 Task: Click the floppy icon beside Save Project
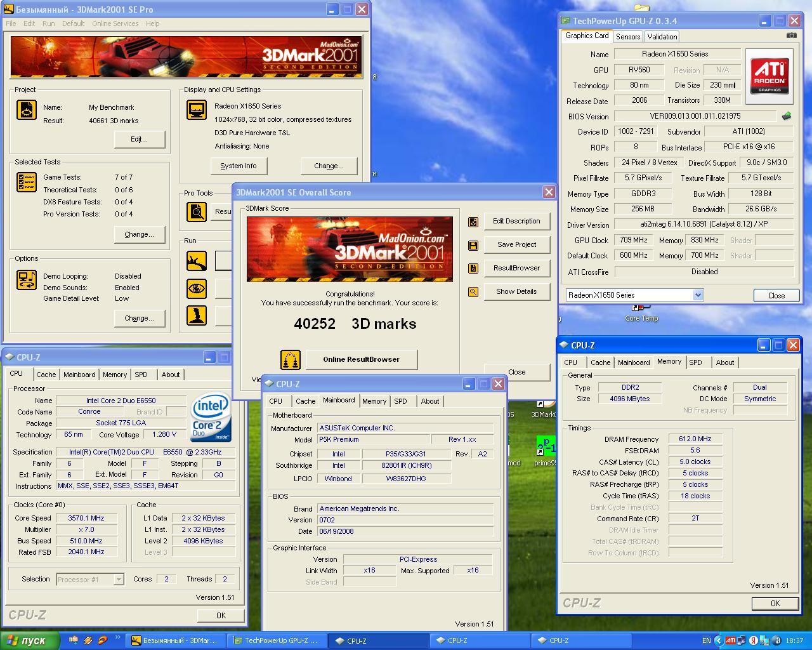click(473, 245)
